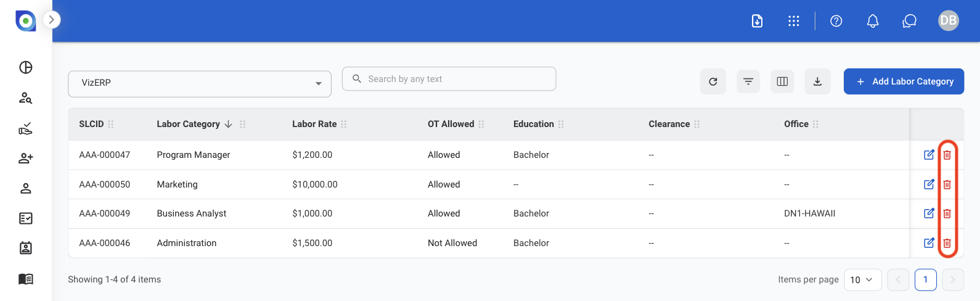Screen dimensions: 980x301
Task: Open the help question mark icon
Action: point(836,21)
